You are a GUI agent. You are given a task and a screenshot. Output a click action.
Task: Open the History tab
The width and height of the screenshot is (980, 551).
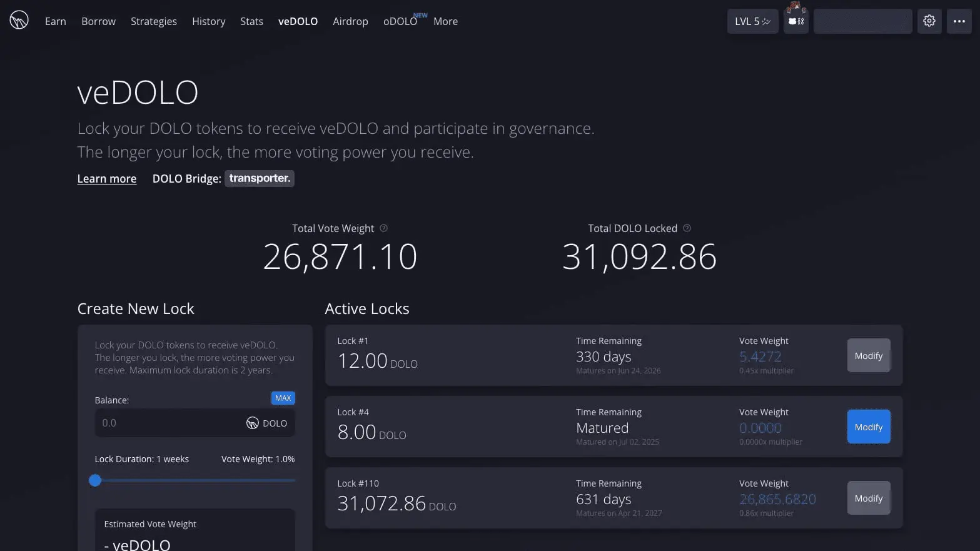coord(209,21)
